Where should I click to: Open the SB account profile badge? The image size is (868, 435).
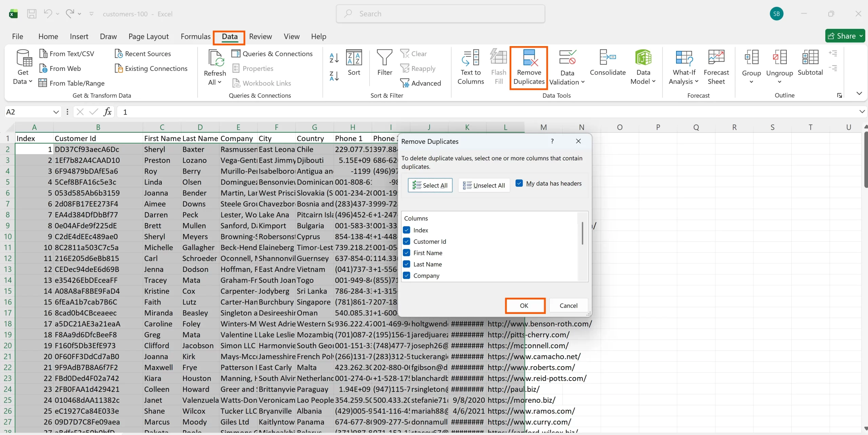(776, 14)
